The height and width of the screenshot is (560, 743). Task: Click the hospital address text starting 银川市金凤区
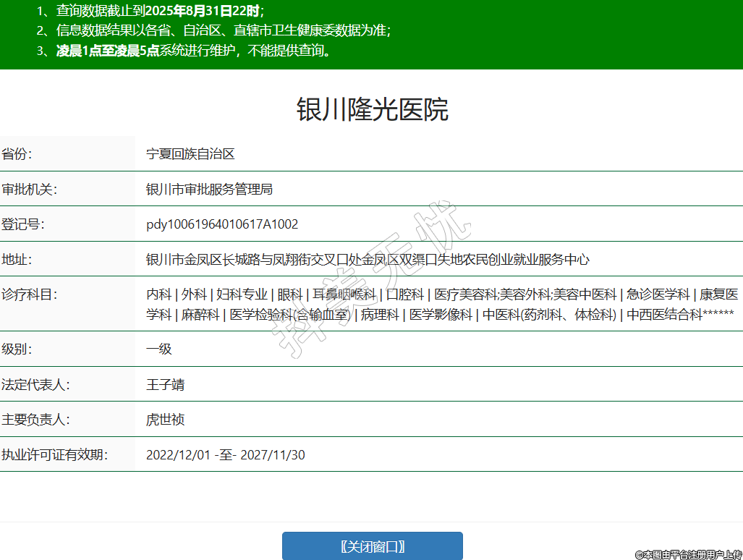click(x=368, y=260)
